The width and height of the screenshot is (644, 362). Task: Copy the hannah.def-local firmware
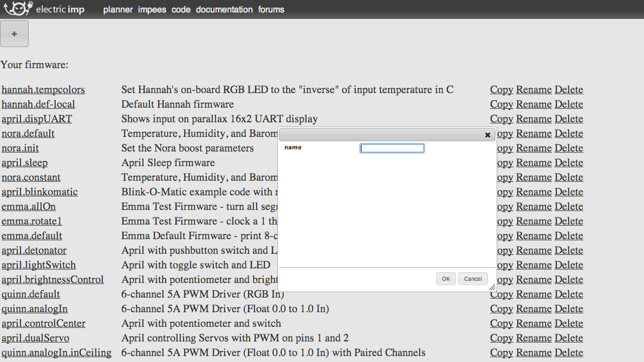click(x=501, y=104)
